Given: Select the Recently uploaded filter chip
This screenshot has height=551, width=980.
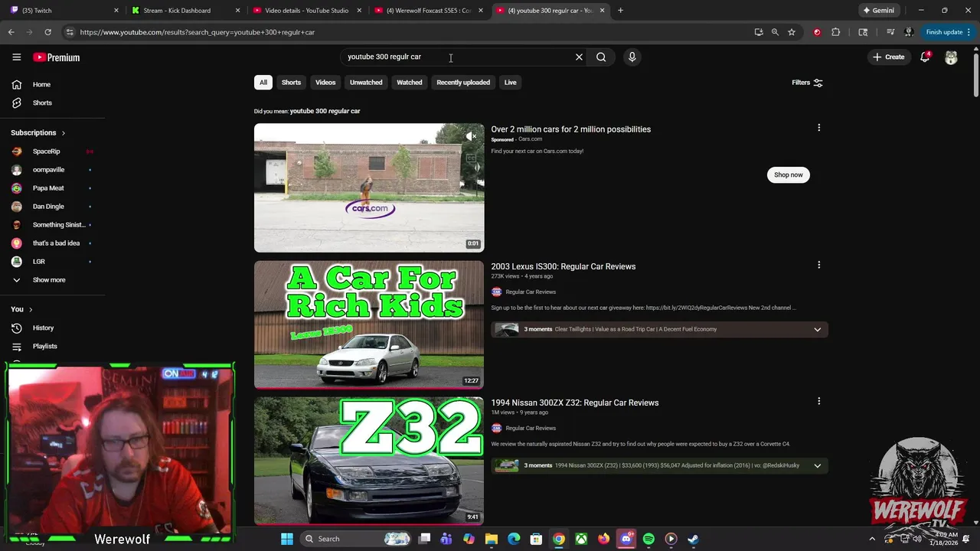Looking at the screenshot, I should [463, 83].
